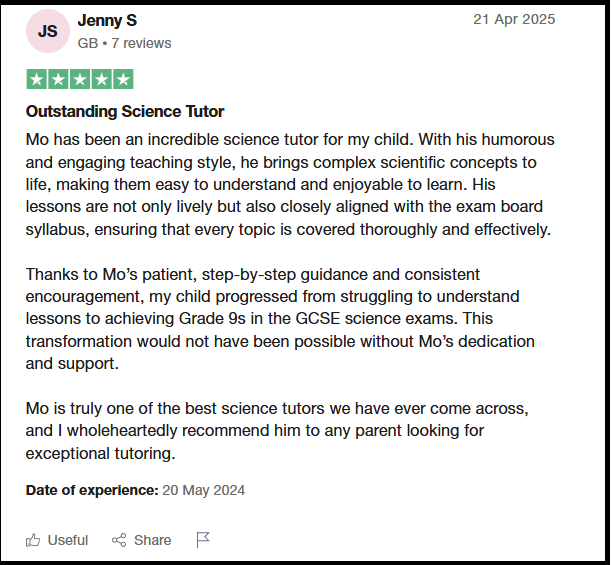
Task: Click the thumbs-up Useful icon
Action: [x=33, y=540]
